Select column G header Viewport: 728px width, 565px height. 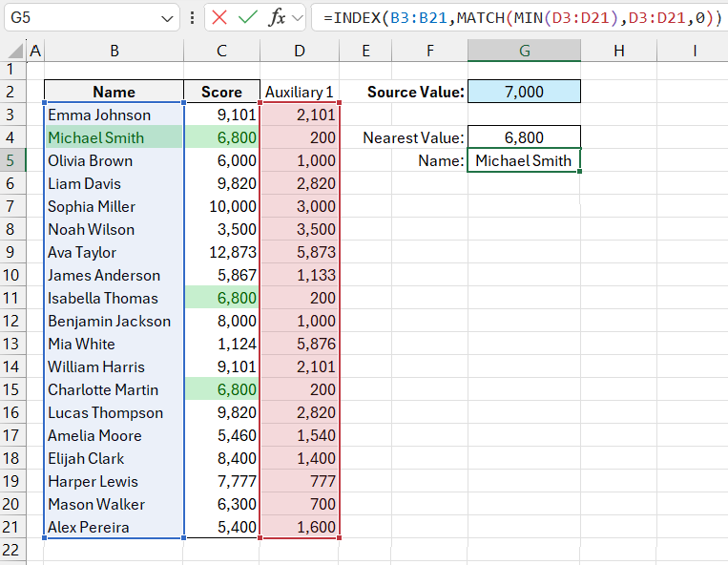tap(524, 51)
